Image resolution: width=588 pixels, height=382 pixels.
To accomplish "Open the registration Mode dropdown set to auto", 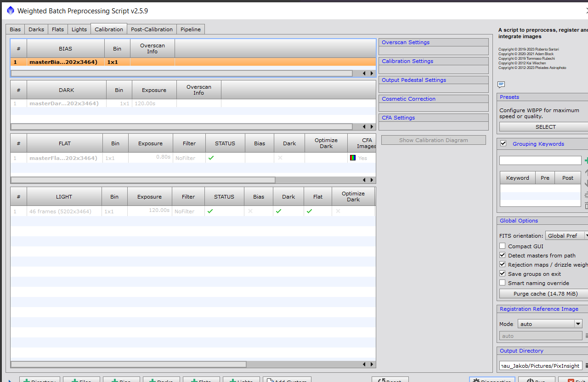I will 550,324.
